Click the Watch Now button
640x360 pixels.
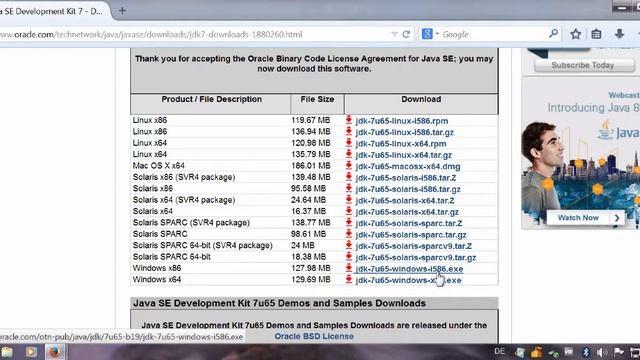587,218
